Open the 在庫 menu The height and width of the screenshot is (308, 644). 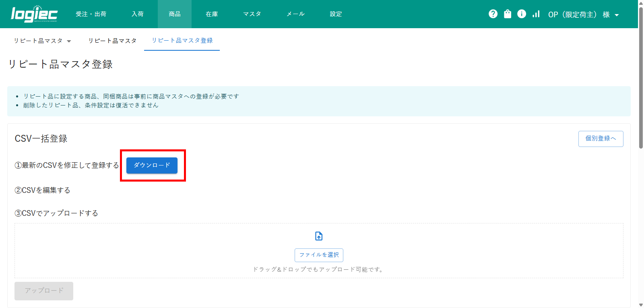212,14
